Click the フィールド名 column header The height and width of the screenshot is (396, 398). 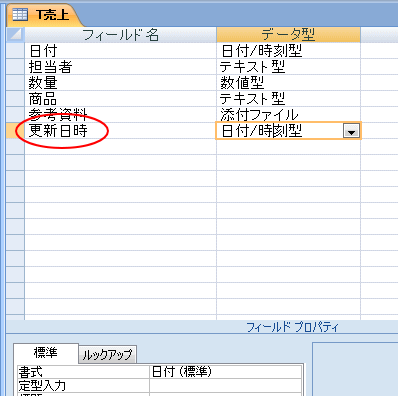point(120,35)
